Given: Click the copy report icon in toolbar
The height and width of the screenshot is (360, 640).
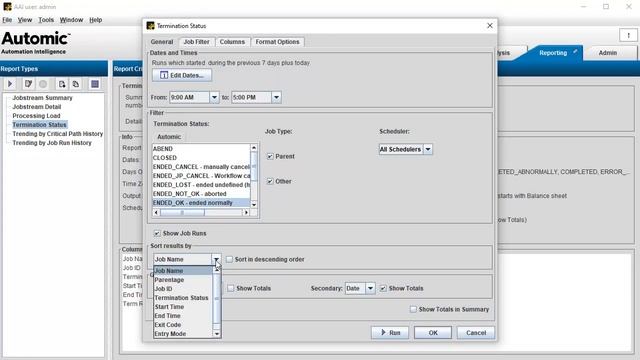Looking at the screenshot, I should pyautogui.click(x=76, y=84).
